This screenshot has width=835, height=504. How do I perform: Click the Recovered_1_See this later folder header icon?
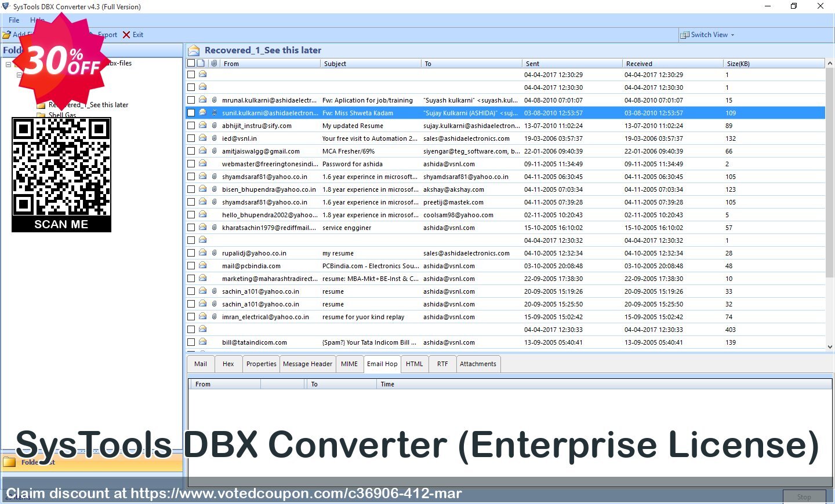point(194,50)
